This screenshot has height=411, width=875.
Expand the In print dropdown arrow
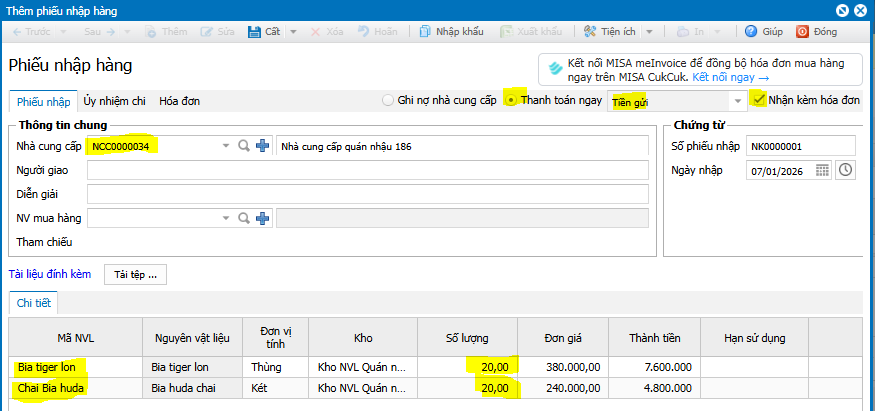[x=717, y=32]
